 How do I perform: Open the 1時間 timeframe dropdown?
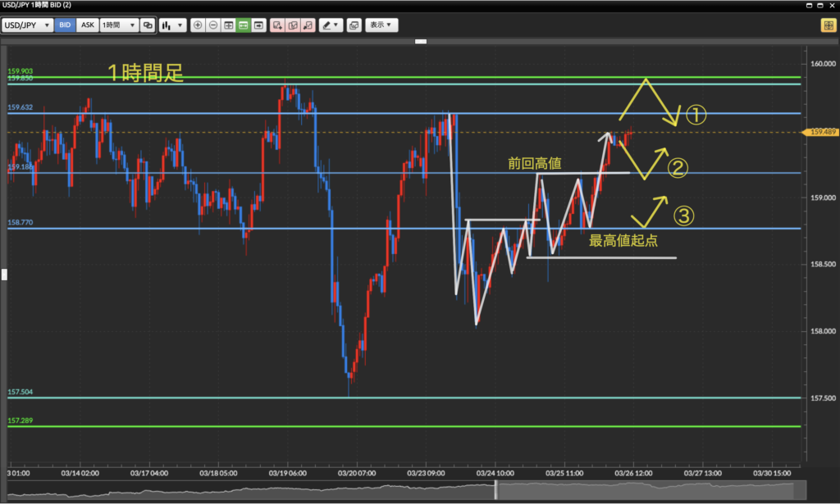point(119,25)
